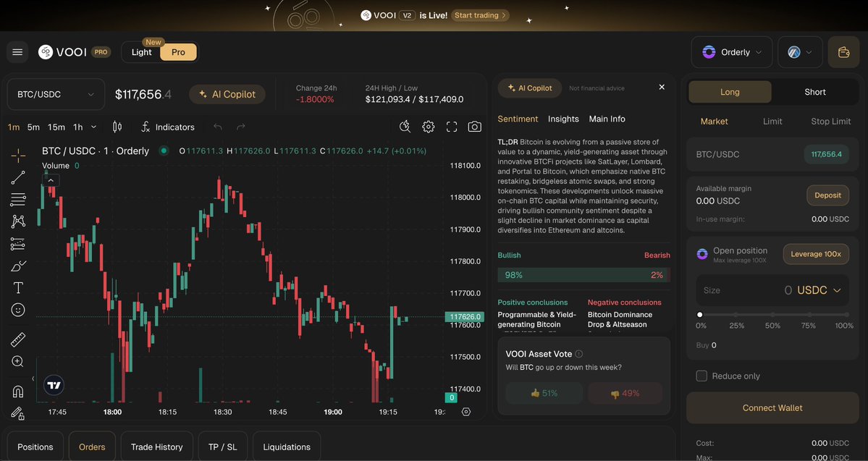Click the TradingView logo
Viewport: 868px width, 461px height.
54,385
